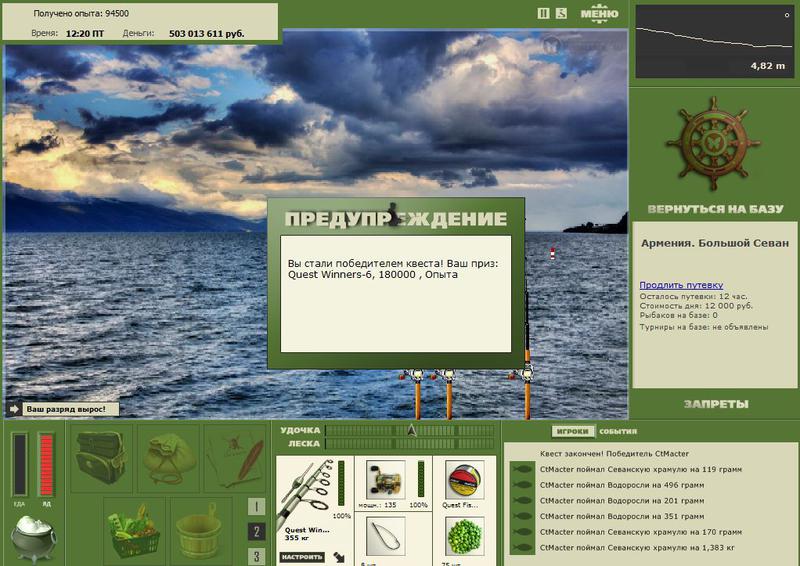Click fish icon beside 496 грамм entry
This screenshot has width=800, height=566.
(x=522, y=485)
